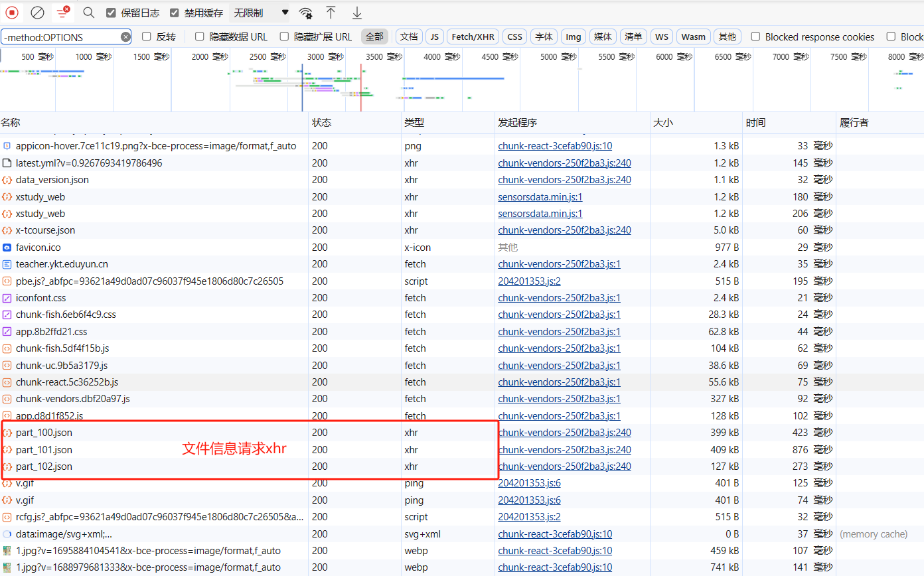Filter by Fetch/XHR type

click(x=473, y=36)
